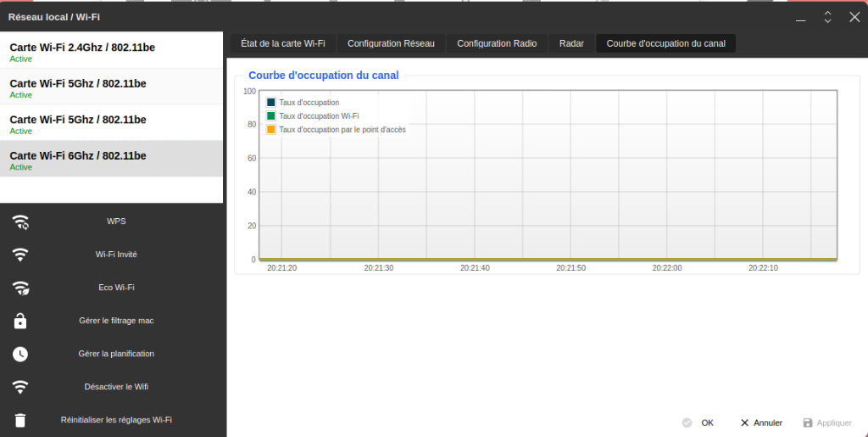The height and width of the screenshot is (437, 868).
Task: Toggle the Taux d'occupation legend swatch
Action: pyautogui.click(x=271, y=103)
